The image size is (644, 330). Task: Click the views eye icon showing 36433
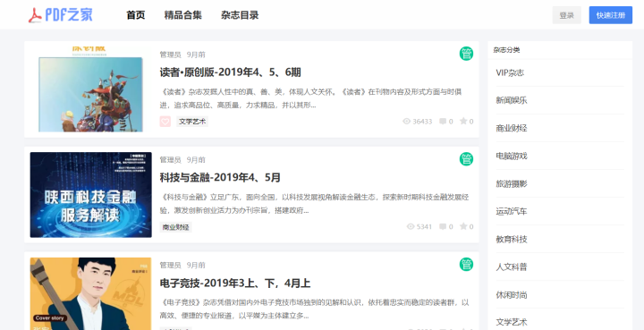pos(407,122)
